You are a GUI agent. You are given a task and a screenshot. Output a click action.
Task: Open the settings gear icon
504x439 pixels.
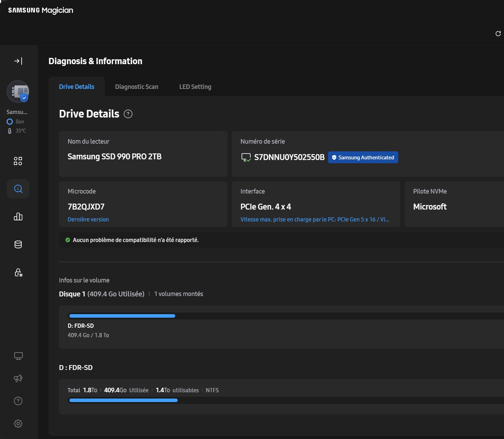[x=18, y=424]
